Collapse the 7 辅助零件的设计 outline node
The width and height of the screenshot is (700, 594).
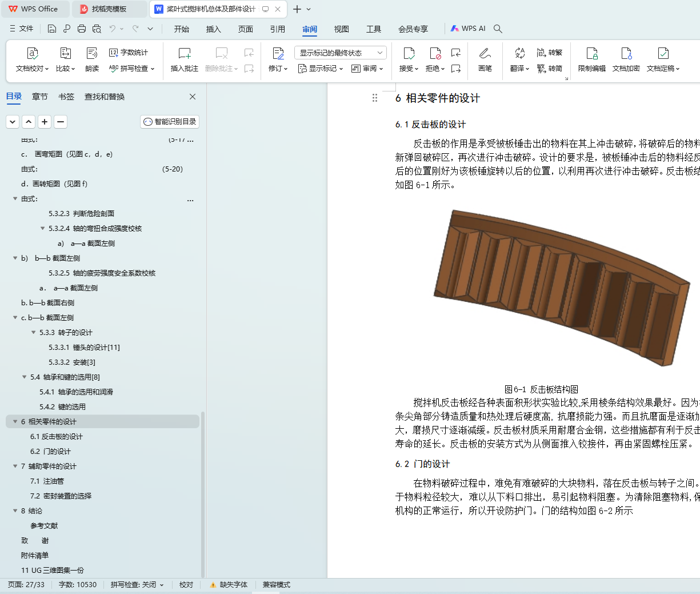[x=15, y=466]
